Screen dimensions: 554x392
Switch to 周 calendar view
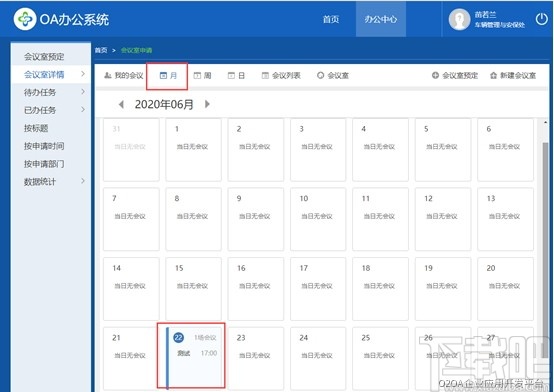tap(202, 75)
